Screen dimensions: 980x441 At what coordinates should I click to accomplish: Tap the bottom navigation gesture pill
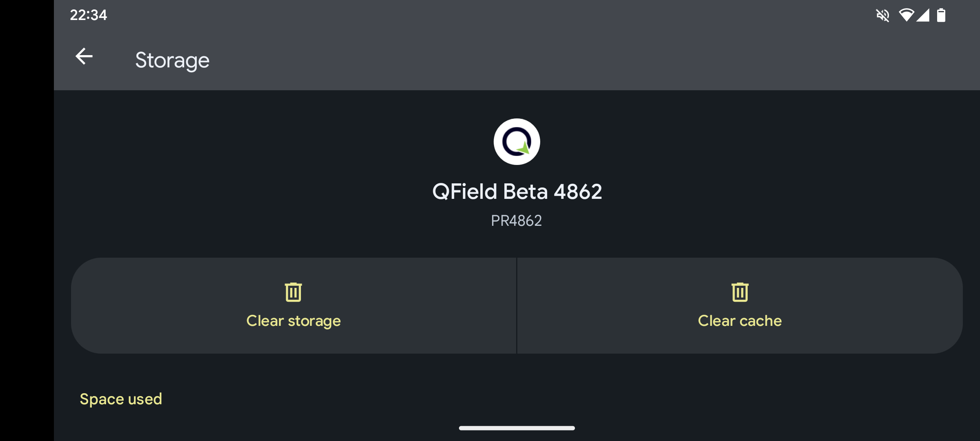[x=517, y=428]
